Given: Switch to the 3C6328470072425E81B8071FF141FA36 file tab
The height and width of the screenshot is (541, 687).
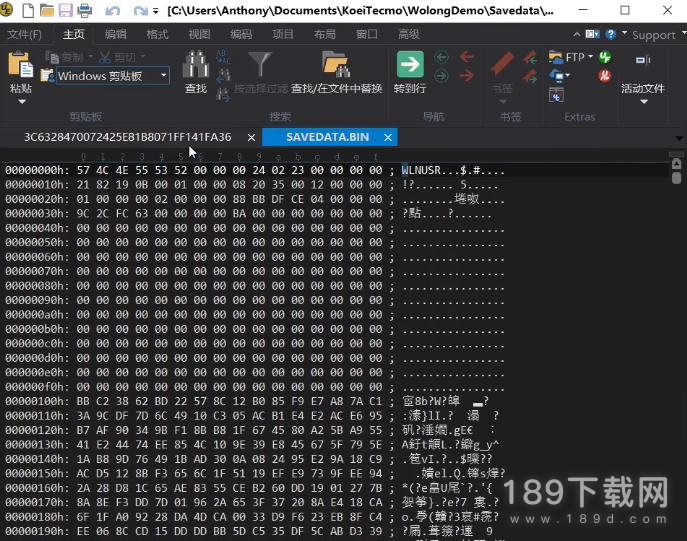Looking at the screenshot, I should coord(127,137).
